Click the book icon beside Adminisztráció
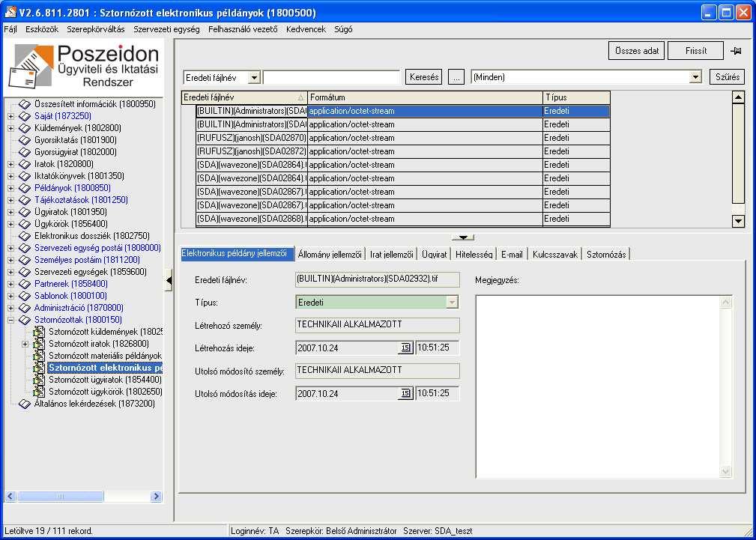 25,308
